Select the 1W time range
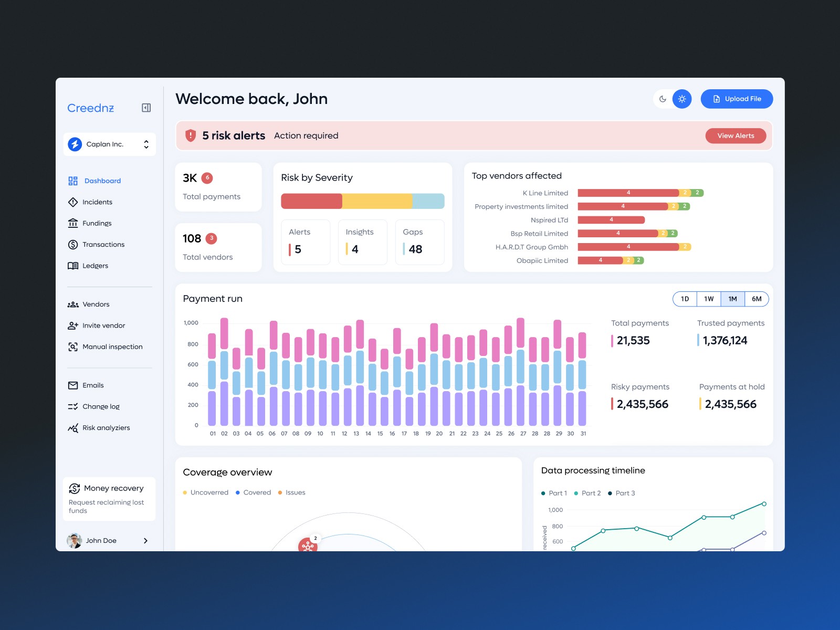This screenshot has height=630, width=840. click(x=709, y=299)
